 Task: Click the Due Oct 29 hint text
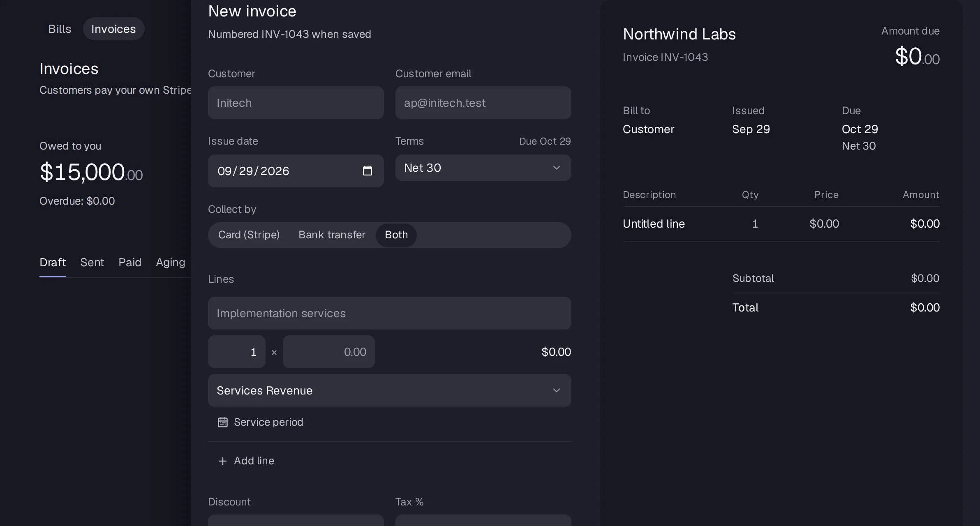pos(545,141)
